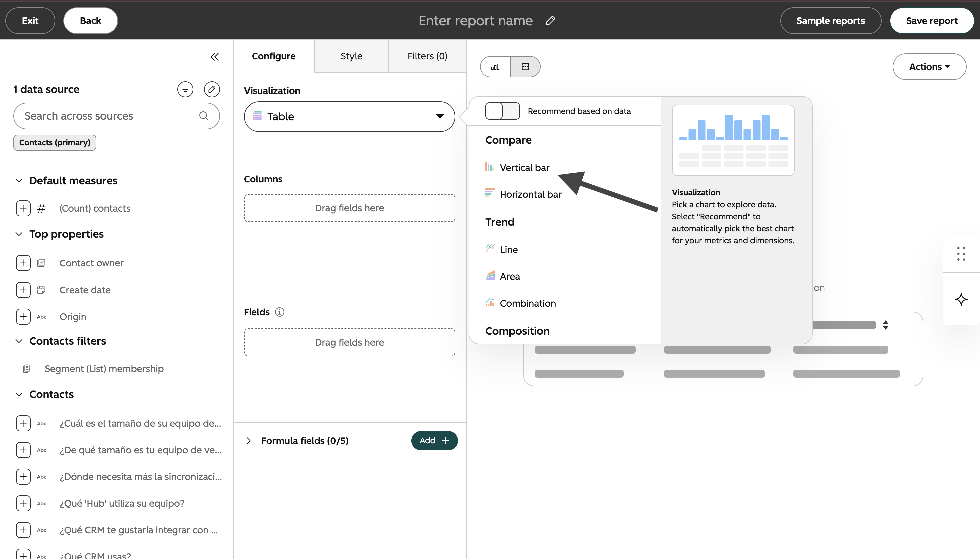Screen dimensions: 980x559
Task: Switch to the Configure tab
Action: pos(274,56)
